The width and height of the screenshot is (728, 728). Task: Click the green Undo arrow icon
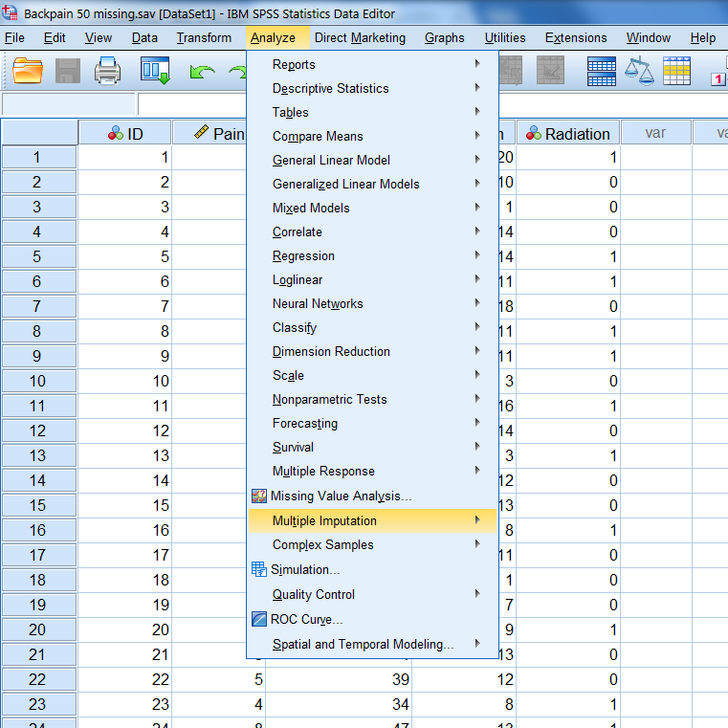(202, 72)
